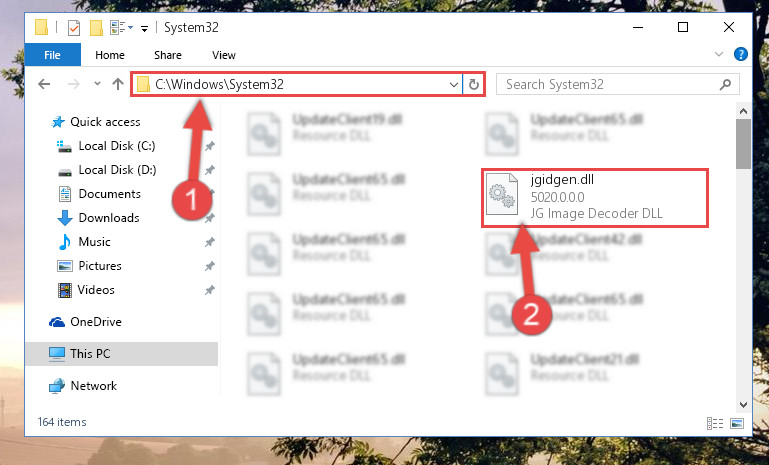The height and width of the screenshot is (465, 769).
Task: Open the File menu
Action: (52, 55)
